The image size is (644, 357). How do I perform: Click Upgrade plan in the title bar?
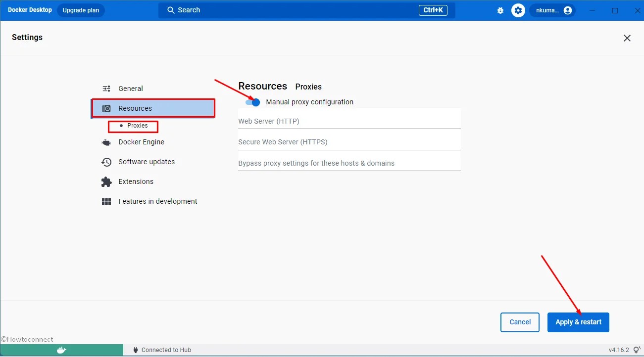80,10
